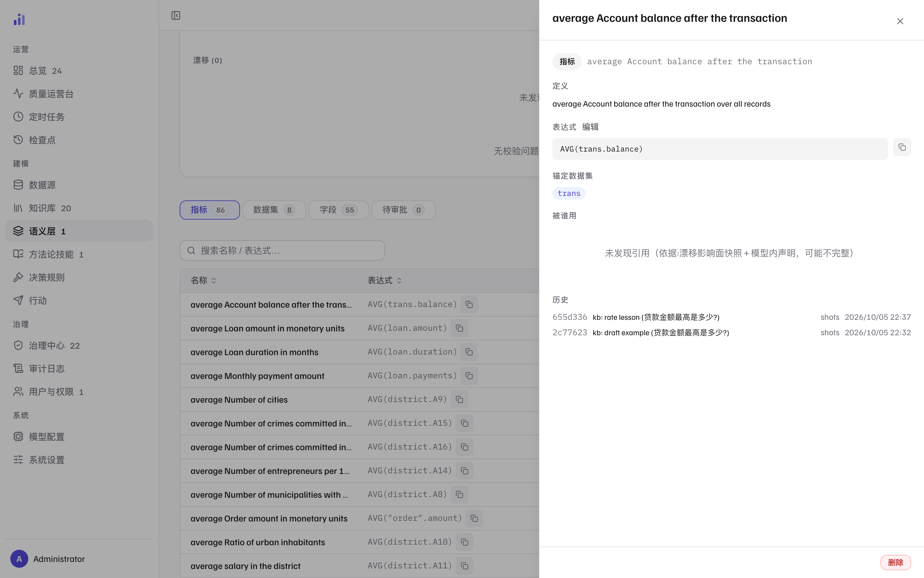Screen dimensions: 924x578
Task: Open 数据源 in the sidebar
Action: (79, 185)
